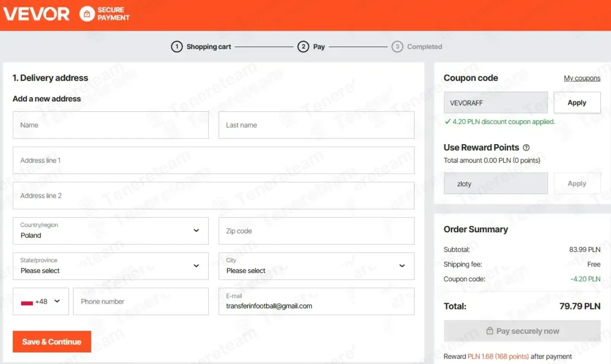The width and height of the screenshot is (611, 364).
Task: Click the 4.20 PLN discount coupon applied message
Action: coord(504,121)
